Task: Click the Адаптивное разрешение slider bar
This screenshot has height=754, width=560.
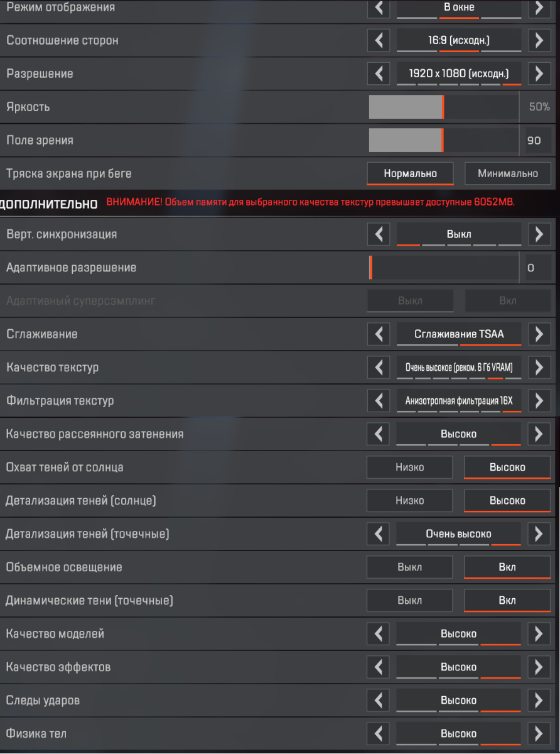Action: coord(443,268)
